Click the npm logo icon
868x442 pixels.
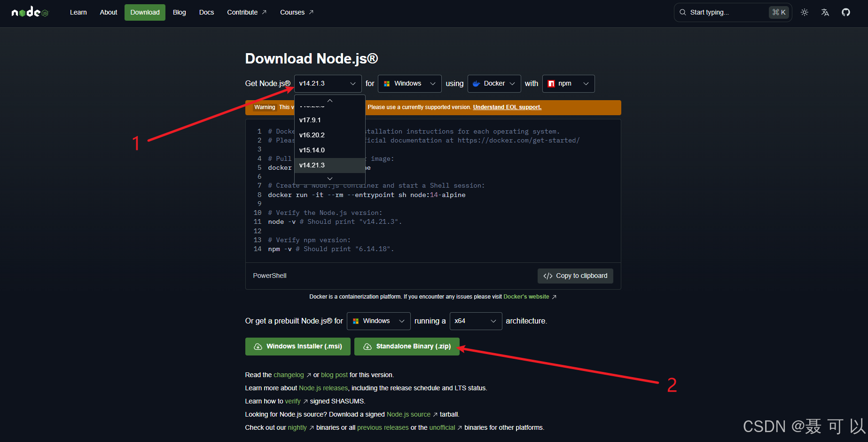pos(551,84)
